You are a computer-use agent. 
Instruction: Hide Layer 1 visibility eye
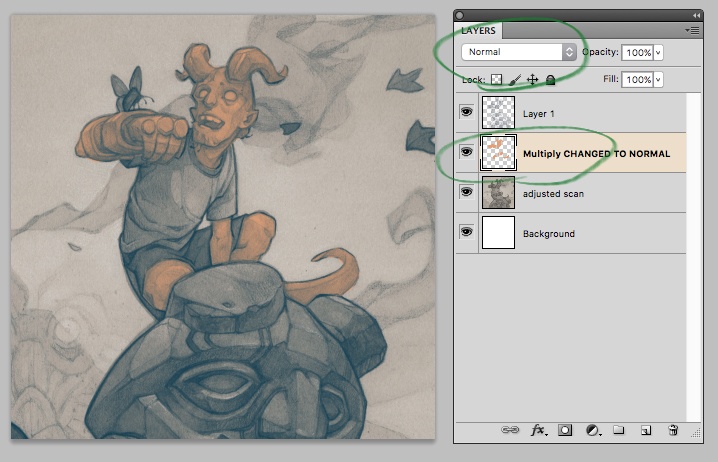coord(467,112)
